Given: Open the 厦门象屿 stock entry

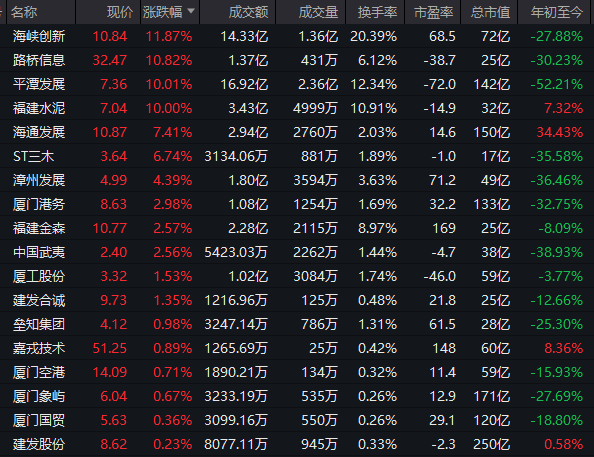Looking at the screenshot, I should tap(297, 396).
